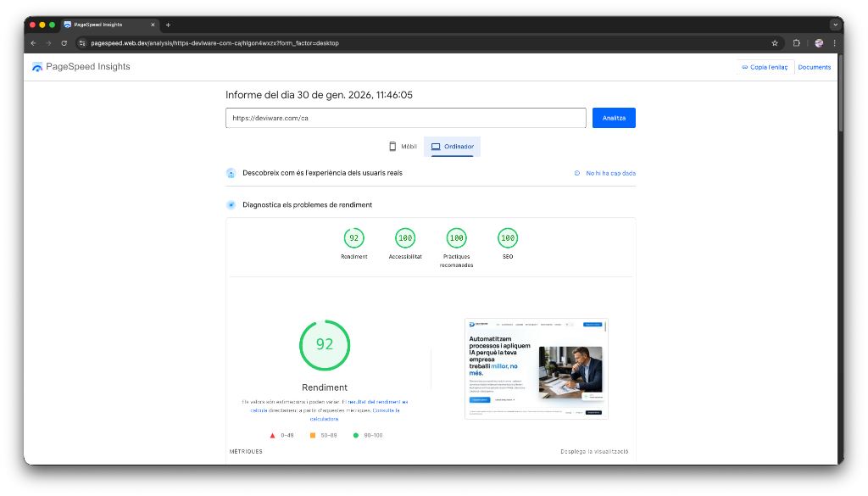Select the SEO 100 score circle
868x496 pixels.
[507, 239]
